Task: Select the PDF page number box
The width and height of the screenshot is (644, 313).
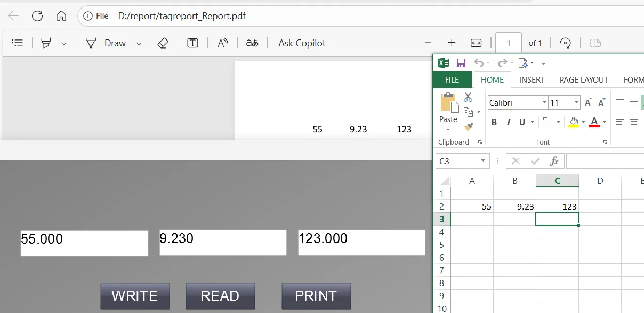Action: [509, 43]
